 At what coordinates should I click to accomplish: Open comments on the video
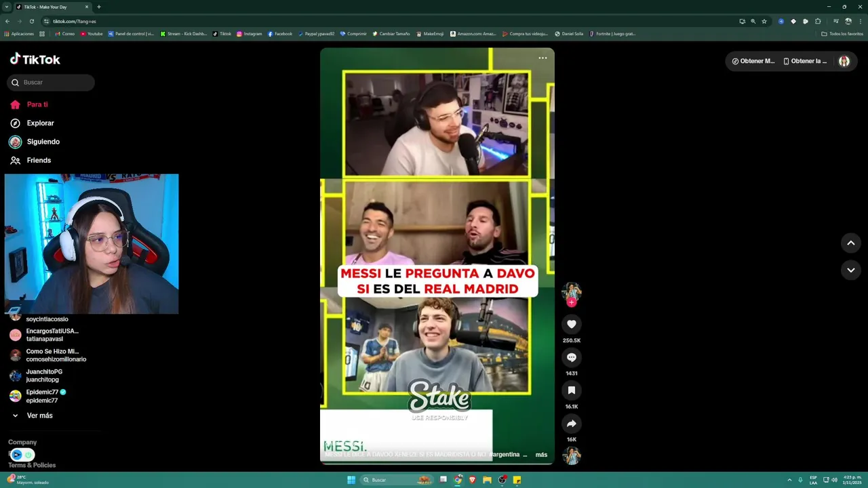(572, 357)
